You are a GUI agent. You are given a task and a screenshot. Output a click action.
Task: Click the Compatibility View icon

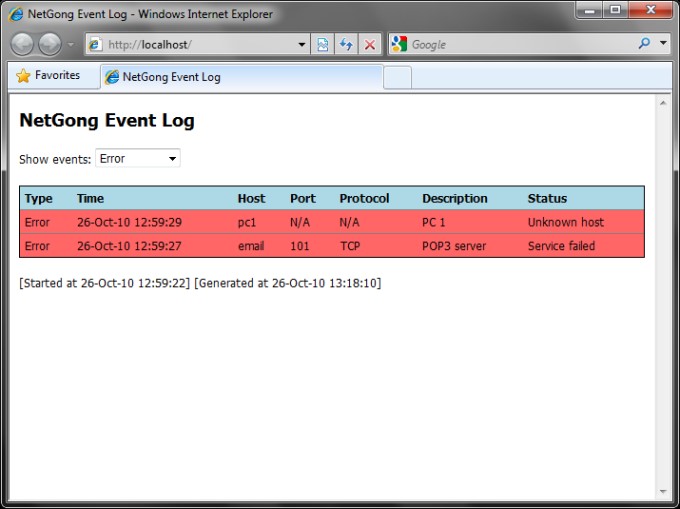[323, 45]
